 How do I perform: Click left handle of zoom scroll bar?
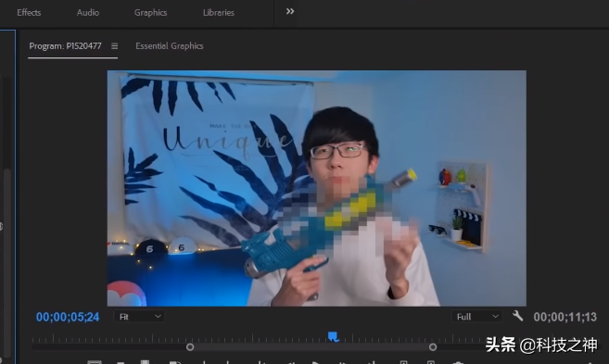pyautogui.click(x=190, y=347)
